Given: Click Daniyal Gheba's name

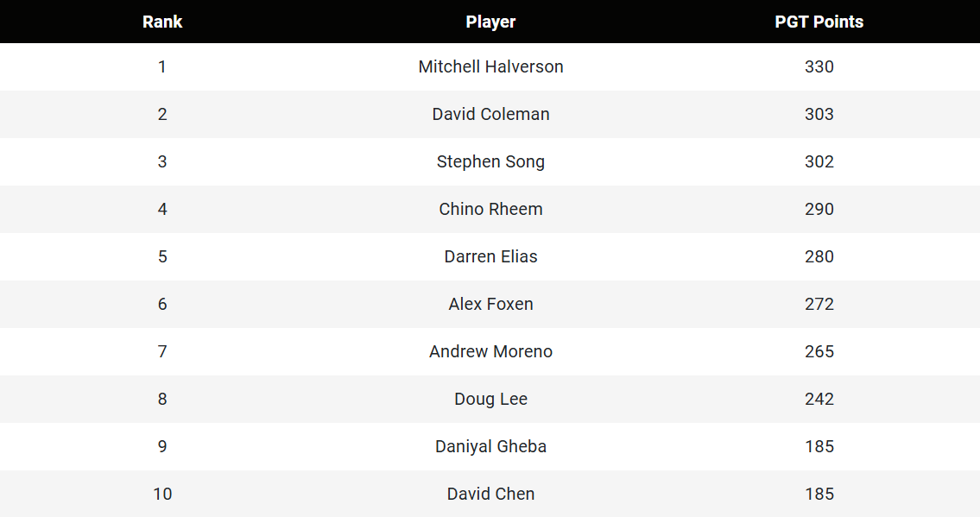Looking at the screenshot, I should click(490, 446).
